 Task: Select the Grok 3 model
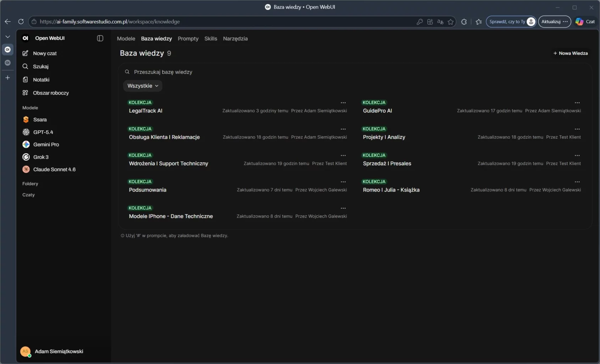pos(41,157)
